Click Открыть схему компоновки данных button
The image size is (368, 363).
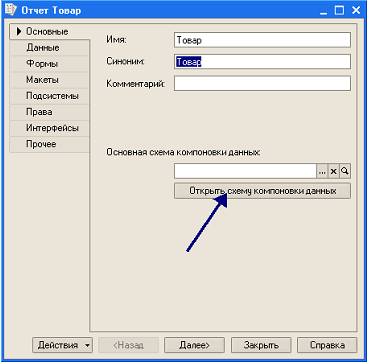coord(262,191)
